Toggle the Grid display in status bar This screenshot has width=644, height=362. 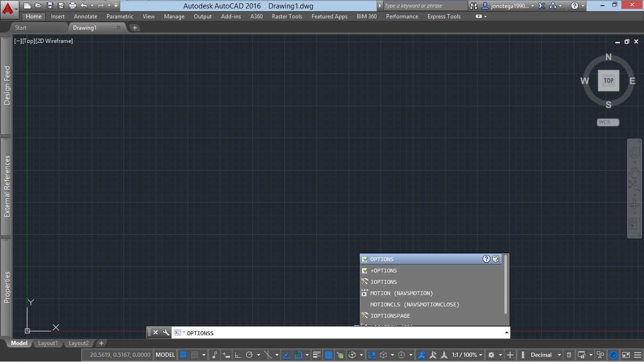183,355
